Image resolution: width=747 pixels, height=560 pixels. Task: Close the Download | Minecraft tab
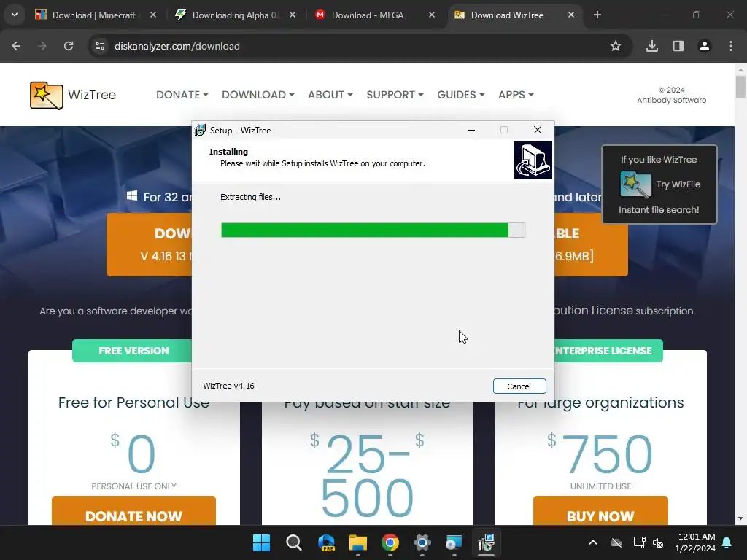(x=153, y=15)
